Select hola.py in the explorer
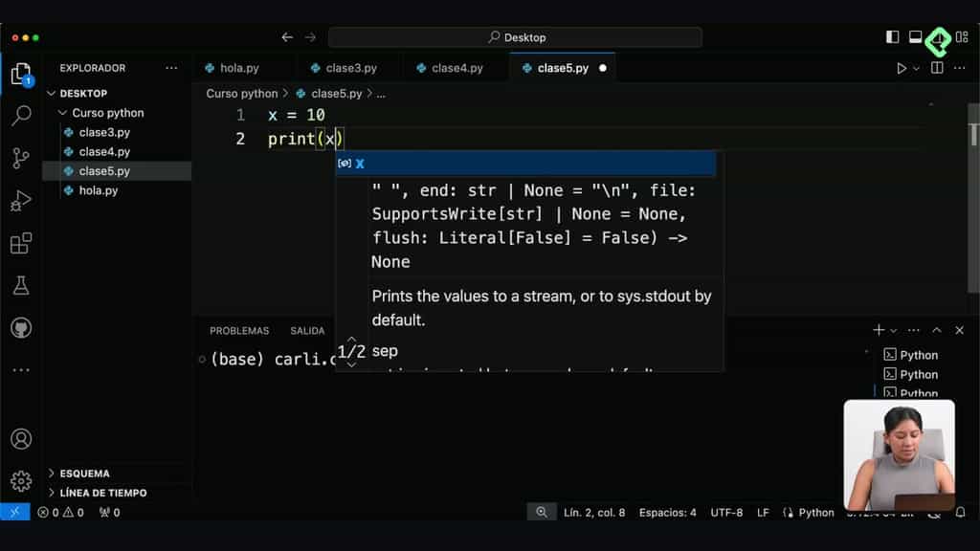 click(x=97, y=190)
